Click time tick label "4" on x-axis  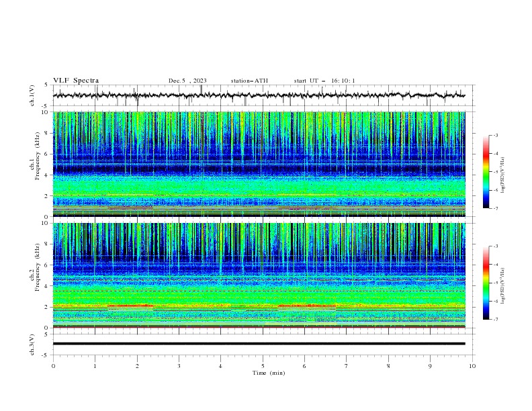click(x=220, y=366)
